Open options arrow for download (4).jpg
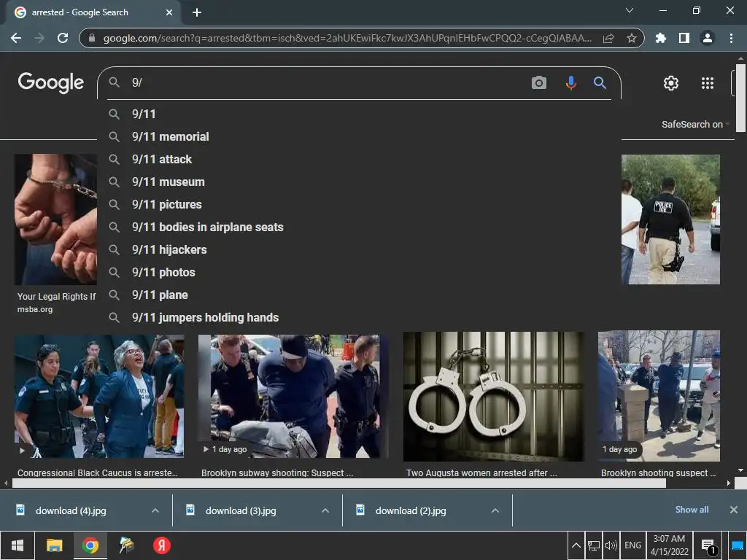This screenshot has height=560, width=747. coord(155,510)
